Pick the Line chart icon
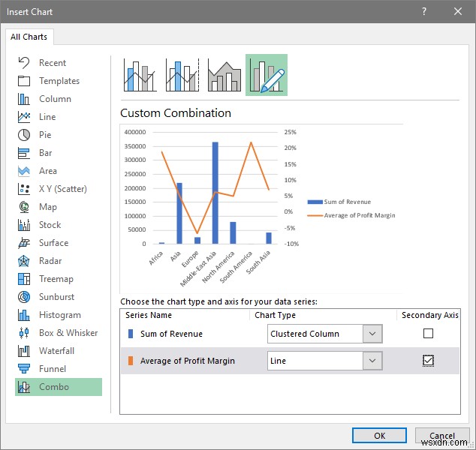 click(x=24, y=117)
